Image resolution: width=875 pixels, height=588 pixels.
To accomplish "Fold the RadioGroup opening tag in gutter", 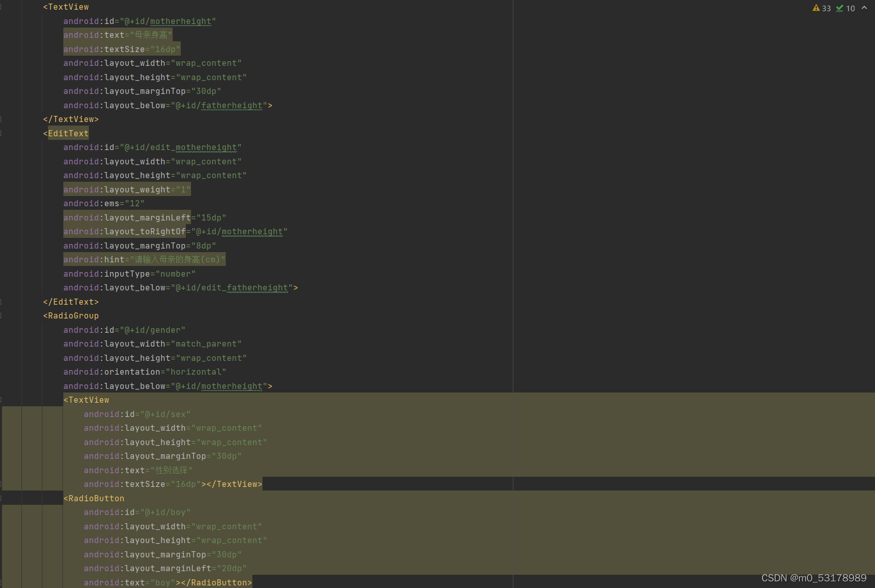I will tap(1, 315).
